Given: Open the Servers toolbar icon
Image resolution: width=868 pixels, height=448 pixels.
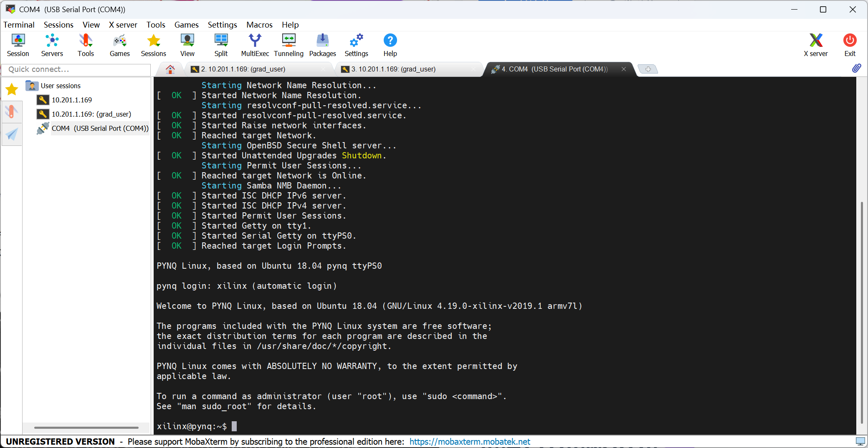Looking at the screenshot, I should click(x=52, y=45).
